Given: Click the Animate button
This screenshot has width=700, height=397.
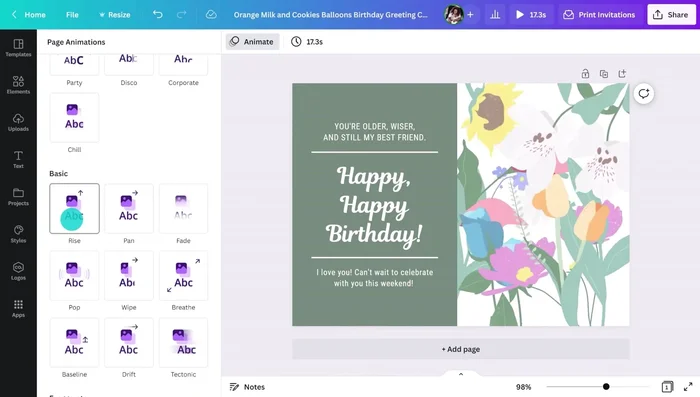Looking at the screenshot, I should coord(252,42).
